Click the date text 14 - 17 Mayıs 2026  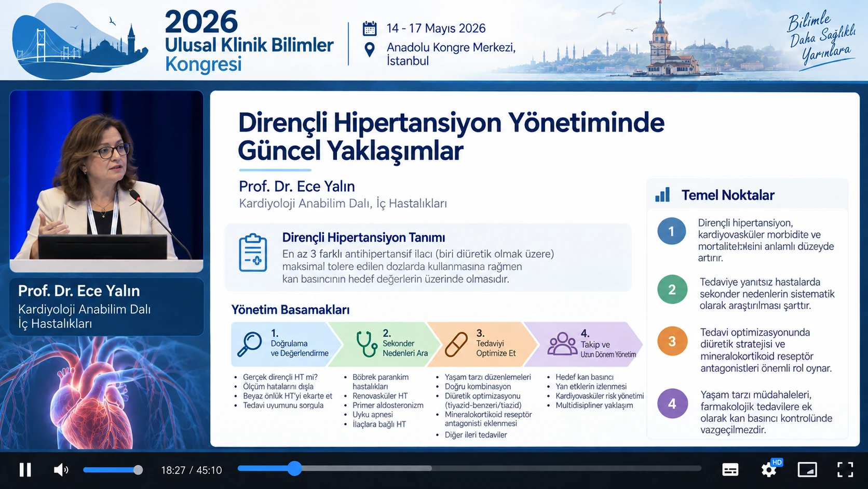[436, 28]
